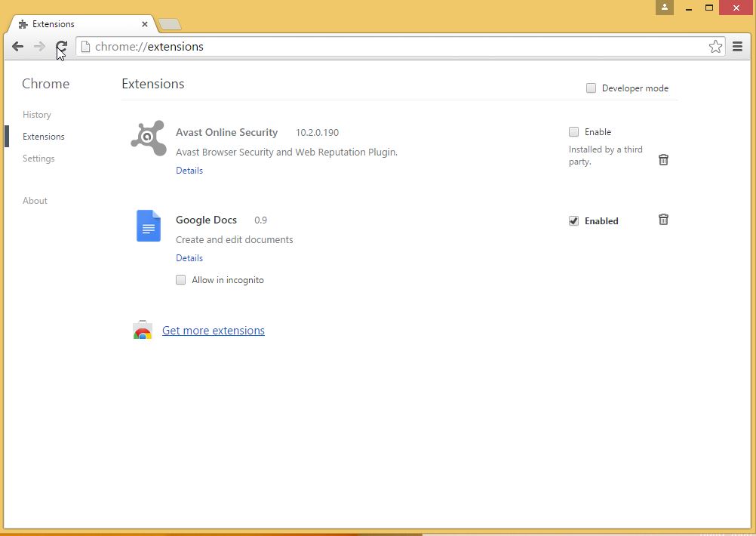Click the Google Docs extension icon

point(148,226)
